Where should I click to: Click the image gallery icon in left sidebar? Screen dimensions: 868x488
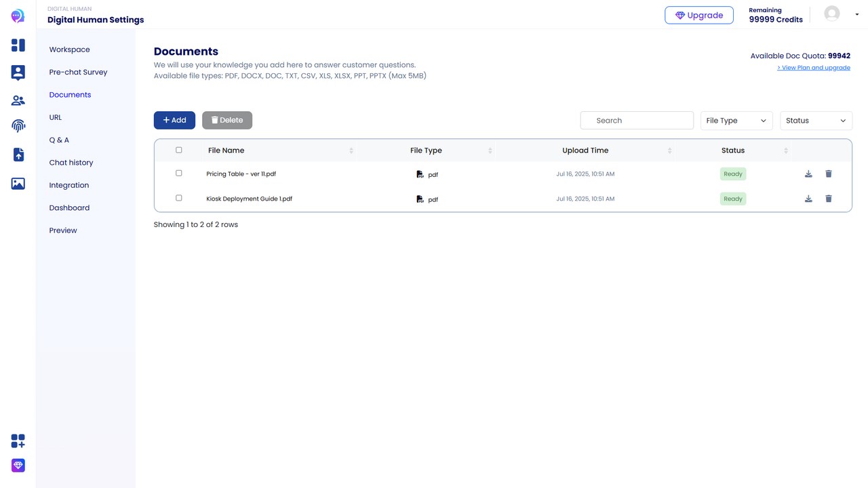pos(18,184)
